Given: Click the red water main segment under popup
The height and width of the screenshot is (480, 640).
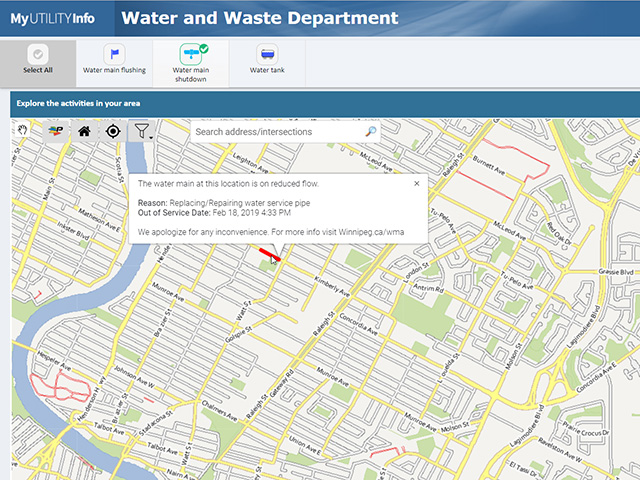Looking at the screenshot, I should (x=269, y=254).
